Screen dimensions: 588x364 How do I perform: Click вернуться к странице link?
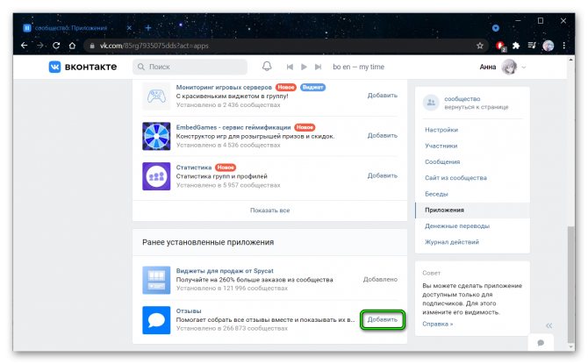coord(477,107)
